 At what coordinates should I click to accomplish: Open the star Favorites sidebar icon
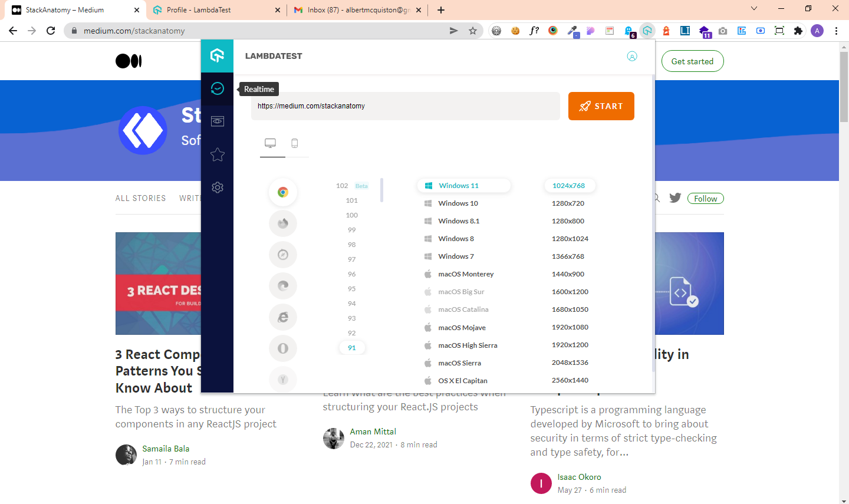click(218, 154)
